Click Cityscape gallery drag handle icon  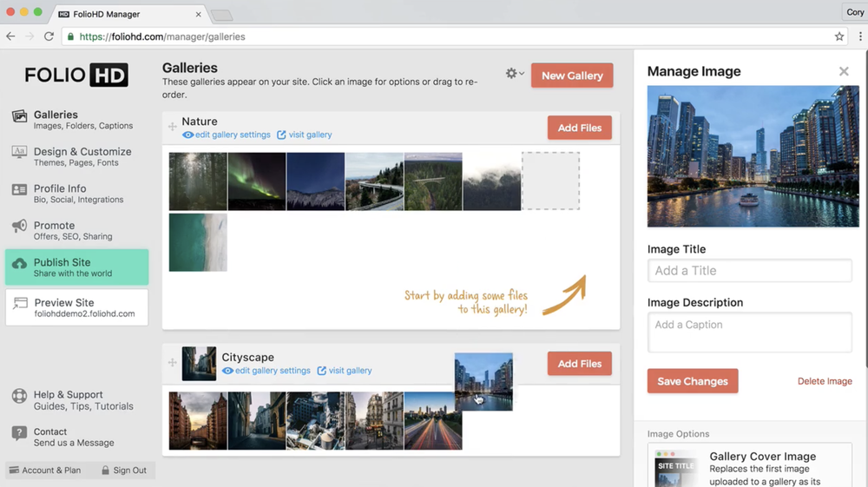pos(173,363)
